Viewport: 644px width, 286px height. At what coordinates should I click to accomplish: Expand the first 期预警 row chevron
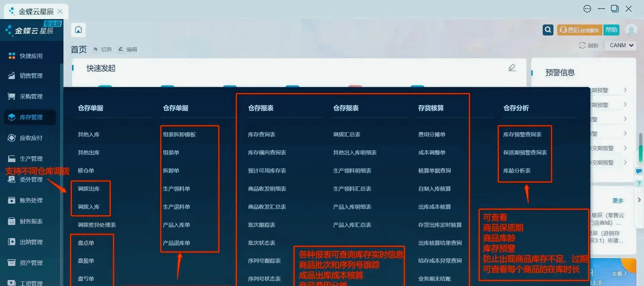click(625, 90)
